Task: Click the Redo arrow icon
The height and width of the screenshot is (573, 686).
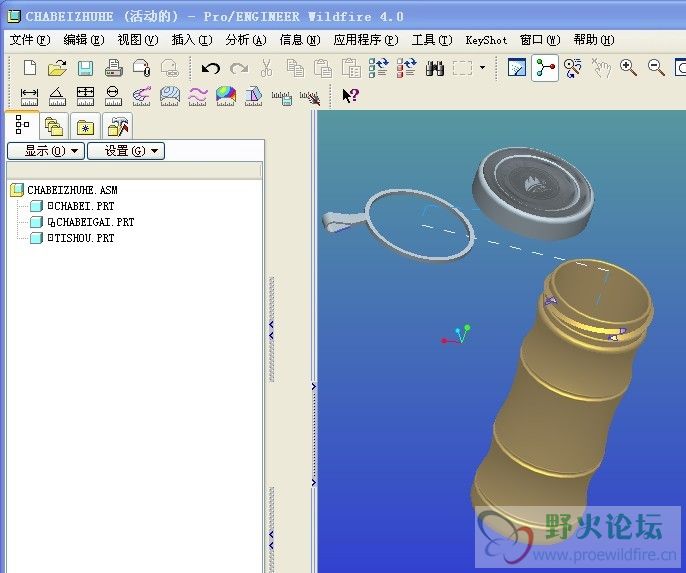Action: tap(239, 68)
